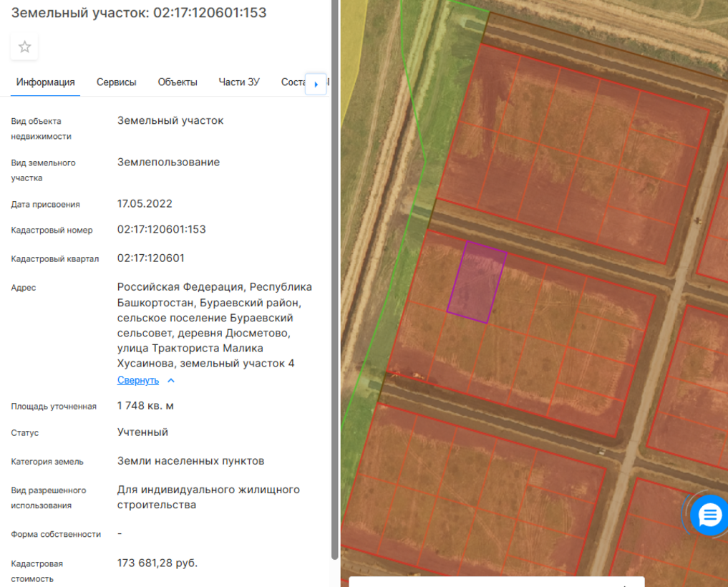Open the Сервисы tab
Screen dimensions: 728x587
click(x=116, y=82)
